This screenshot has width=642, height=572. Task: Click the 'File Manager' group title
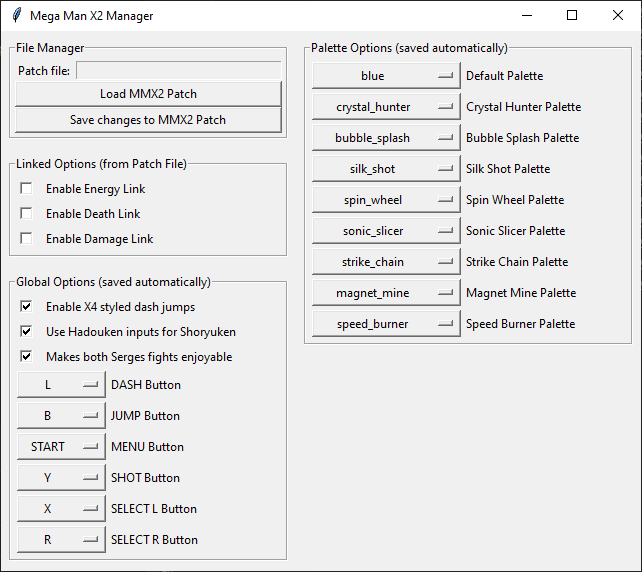point(50,48)
